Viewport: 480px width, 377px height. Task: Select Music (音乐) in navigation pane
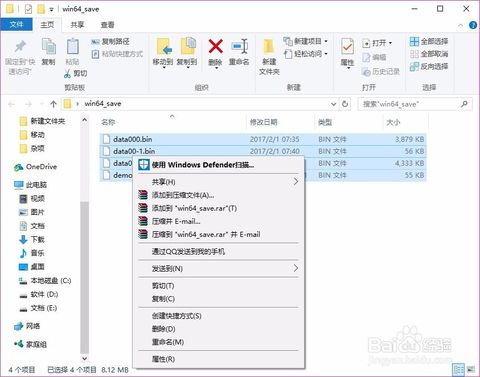[32, 253]
